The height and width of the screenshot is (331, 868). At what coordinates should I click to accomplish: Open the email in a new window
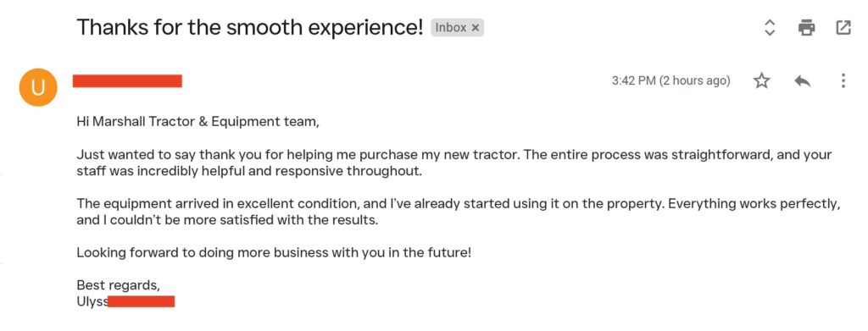(843, 27)
